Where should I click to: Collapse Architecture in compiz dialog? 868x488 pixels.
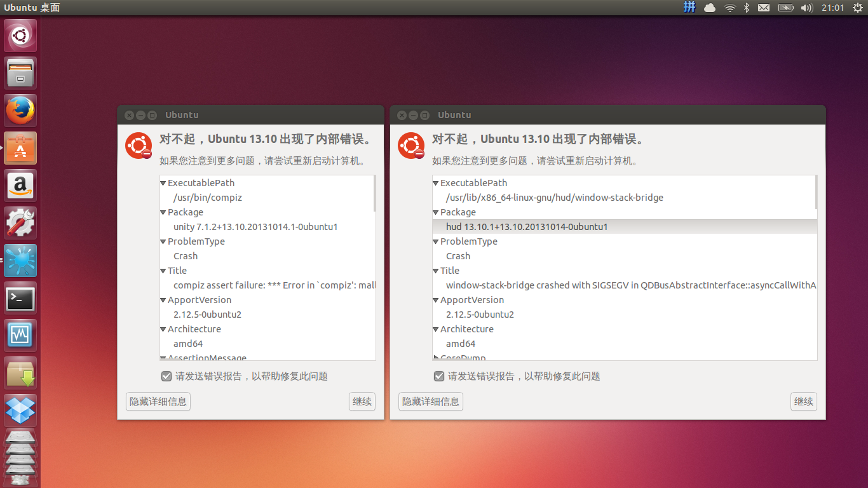pos(163,329)
